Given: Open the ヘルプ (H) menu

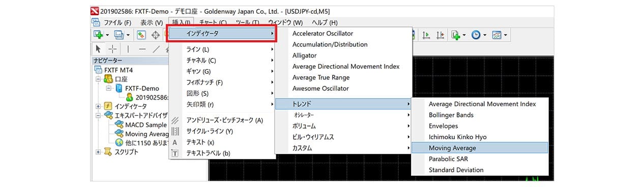Looking at the screenshot, I should pos(324,22).
